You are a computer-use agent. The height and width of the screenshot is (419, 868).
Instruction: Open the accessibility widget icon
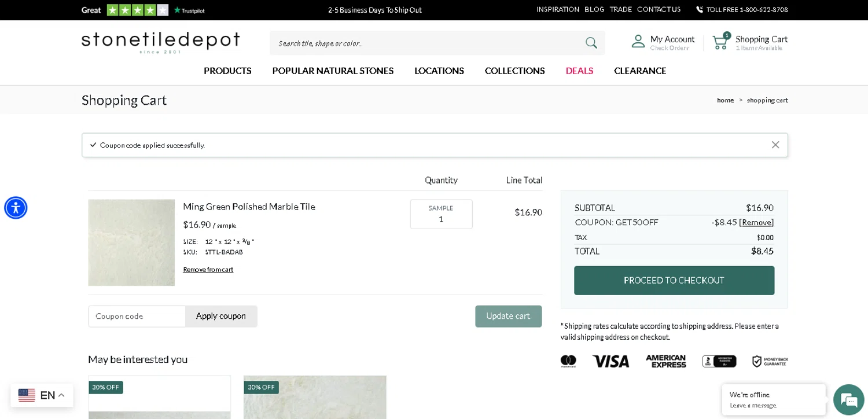pyautogui.click(x=16, y=208)
